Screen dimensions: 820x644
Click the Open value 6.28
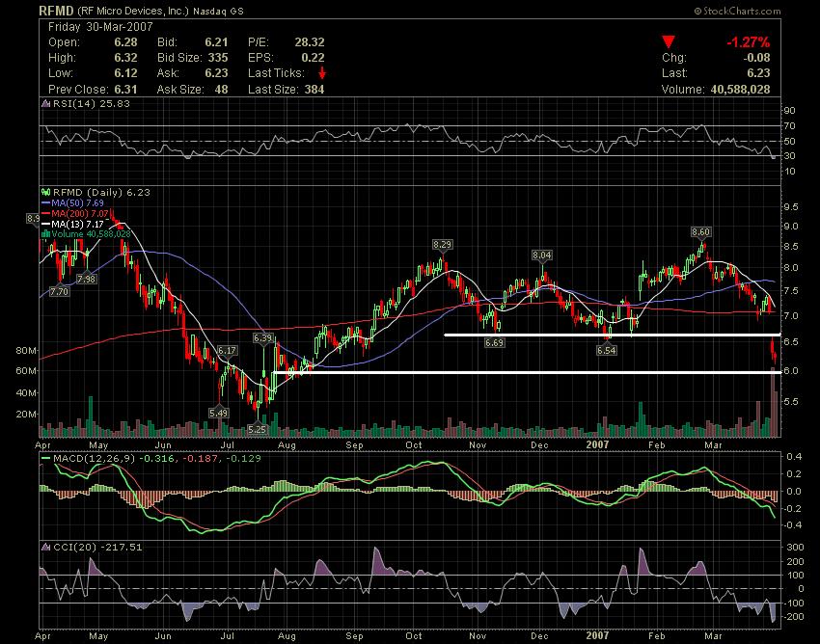(126, 42)
